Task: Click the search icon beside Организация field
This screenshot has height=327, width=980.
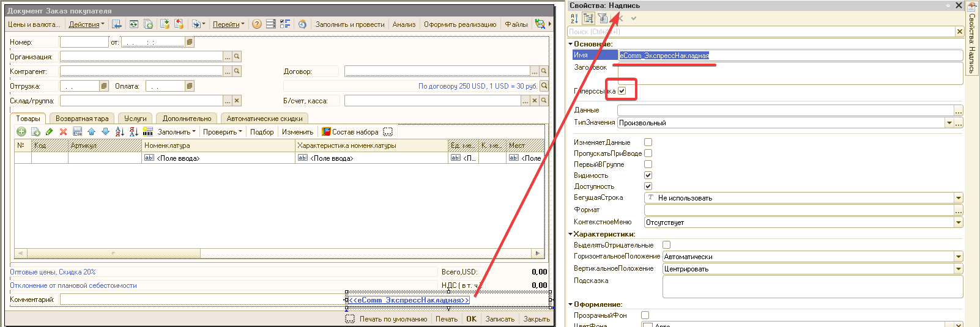Action: pos(237,56)
